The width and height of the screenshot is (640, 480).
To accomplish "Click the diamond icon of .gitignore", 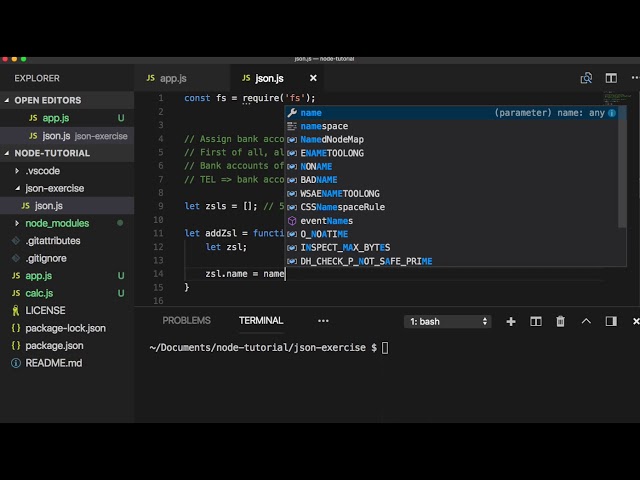I will (x=16, y=258).
